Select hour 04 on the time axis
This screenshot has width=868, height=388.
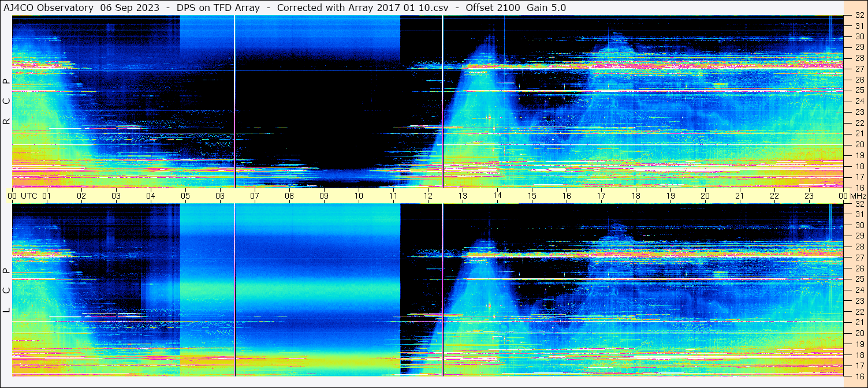151,196
